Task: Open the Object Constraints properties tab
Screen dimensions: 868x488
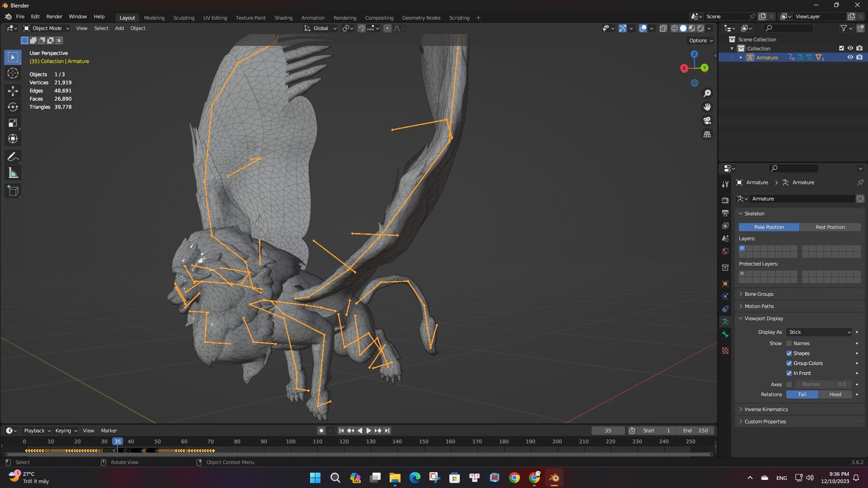Action: pos(725,309)
